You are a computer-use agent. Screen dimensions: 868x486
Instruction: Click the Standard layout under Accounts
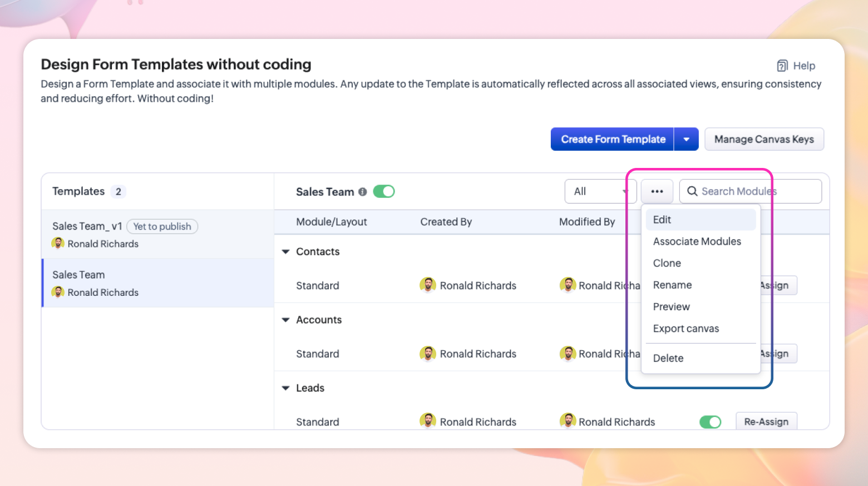(318, 354)
